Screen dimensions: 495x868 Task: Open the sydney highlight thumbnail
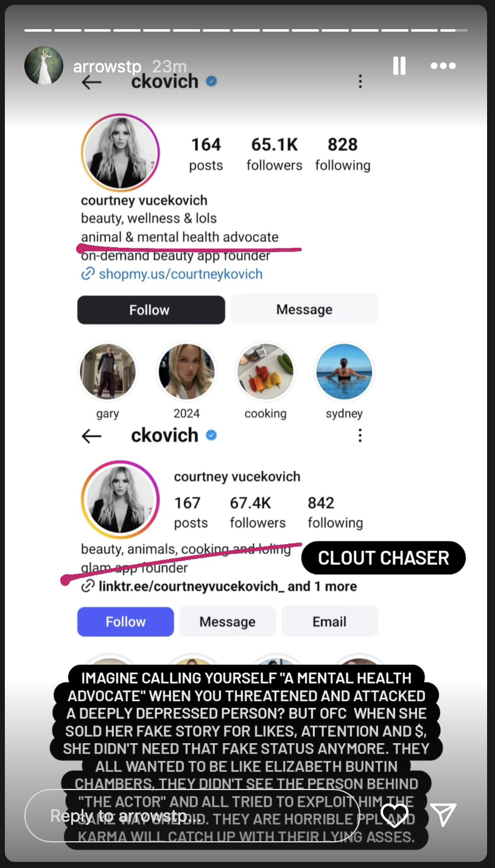point(344,372)
